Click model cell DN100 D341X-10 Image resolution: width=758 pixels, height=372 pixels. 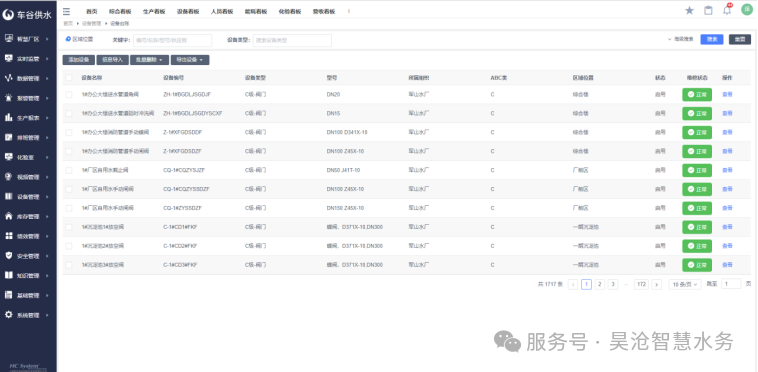pyautogui.click(x=346, y=132)
